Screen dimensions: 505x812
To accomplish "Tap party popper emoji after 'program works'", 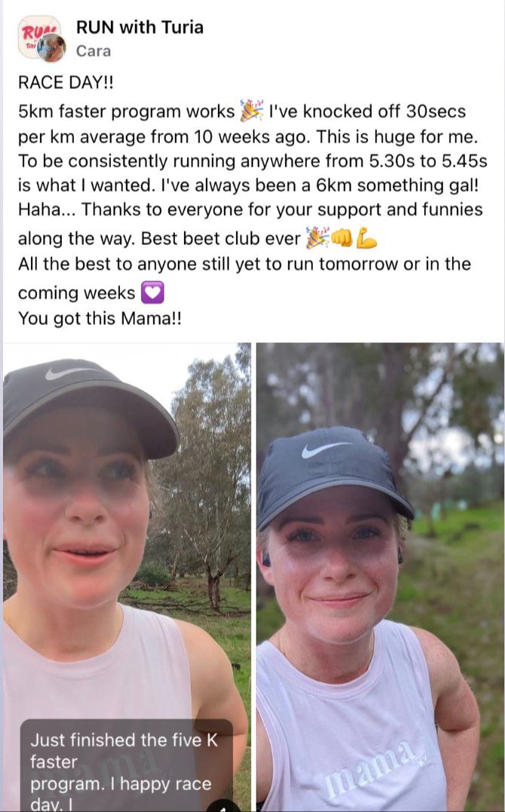I will 252,111.
